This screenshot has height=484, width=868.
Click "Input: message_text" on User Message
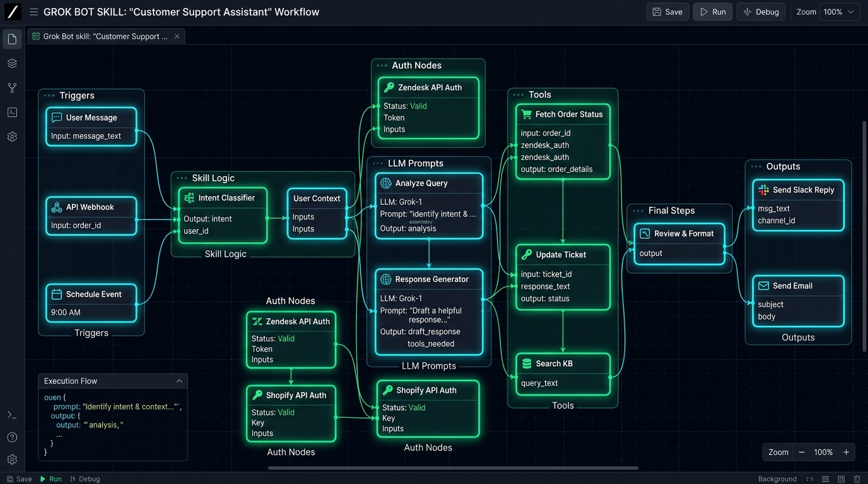click(x=86, y=136)
